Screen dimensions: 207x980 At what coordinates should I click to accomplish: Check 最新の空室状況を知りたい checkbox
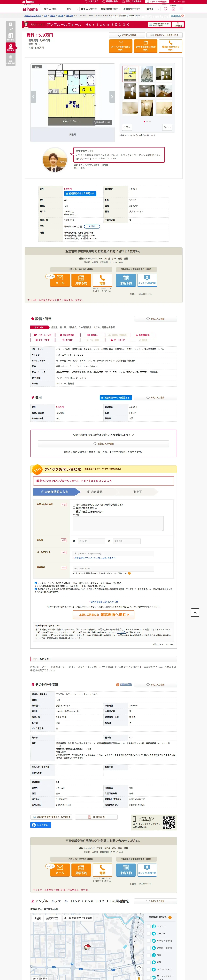(x=74, y=511)
